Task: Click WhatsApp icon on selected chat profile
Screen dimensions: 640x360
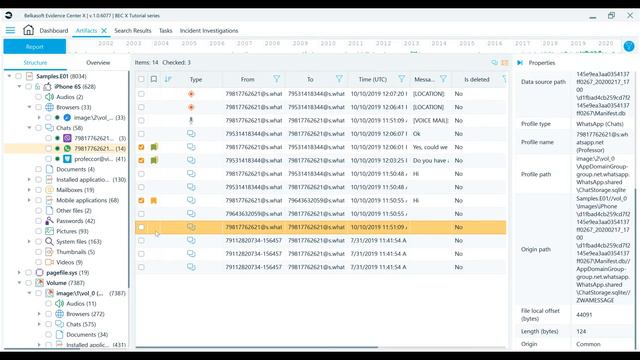Action: (x=67, y=149)
